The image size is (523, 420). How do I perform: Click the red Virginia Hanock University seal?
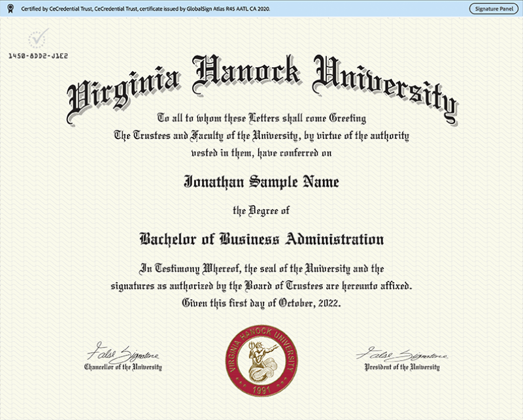tap(261, 361)
